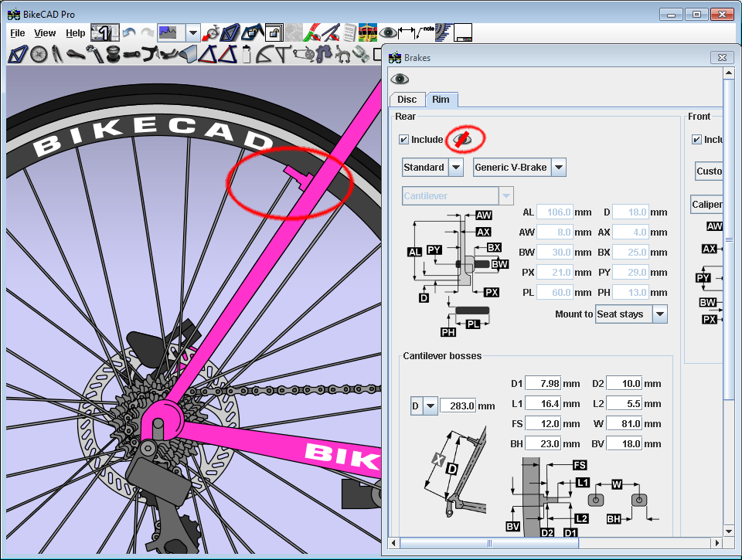This screenshot has height=560, width=742.
Task: Uncheck the Rear Include checkbox
Action: click(403, 140)
